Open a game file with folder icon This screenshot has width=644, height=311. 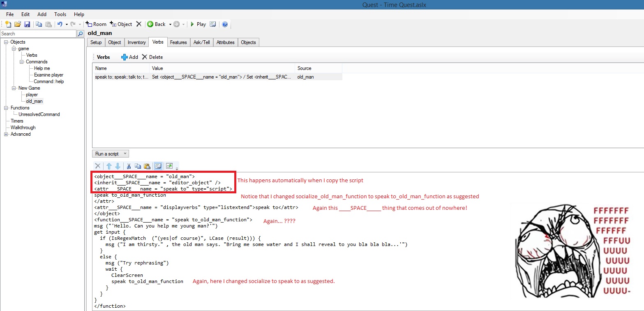[x=18, y=24]
